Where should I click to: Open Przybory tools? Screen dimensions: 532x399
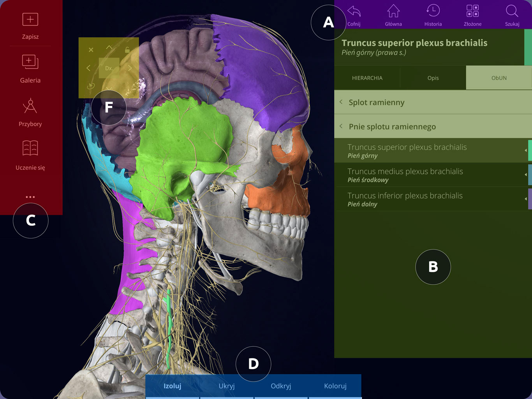click(x=30, y=106)
